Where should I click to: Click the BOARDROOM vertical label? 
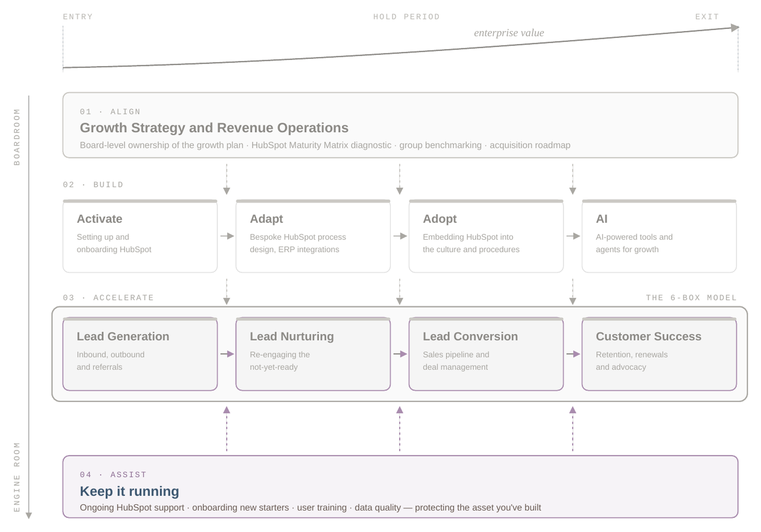[17, 137]
